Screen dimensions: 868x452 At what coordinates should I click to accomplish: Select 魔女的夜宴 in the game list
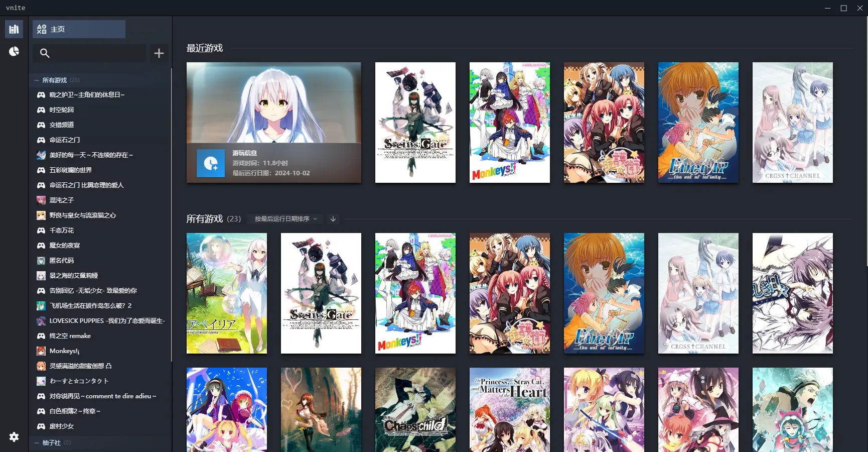tap(100, 246)
